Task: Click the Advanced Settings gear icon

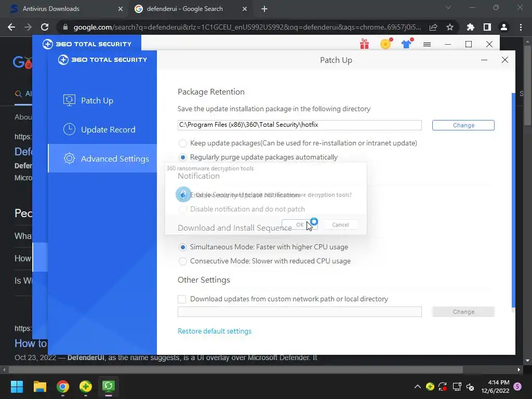Action: coord(69,158)
